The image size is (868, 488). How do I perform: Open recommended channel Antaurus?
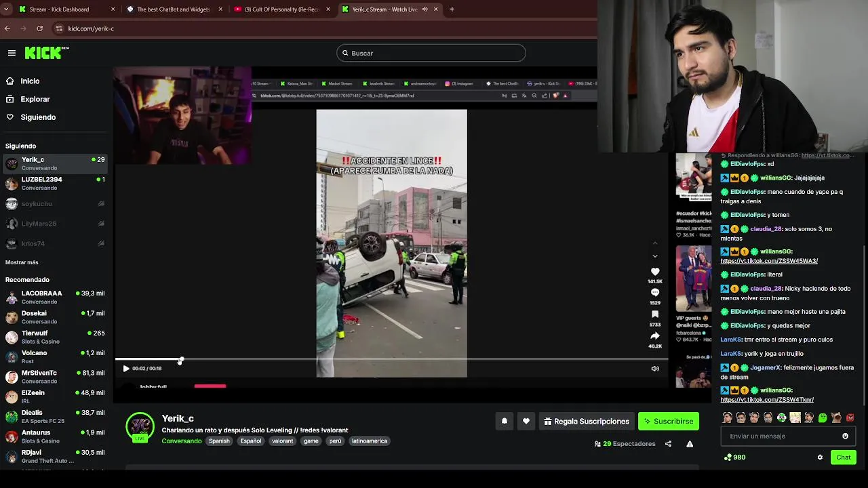click(55, 436)
